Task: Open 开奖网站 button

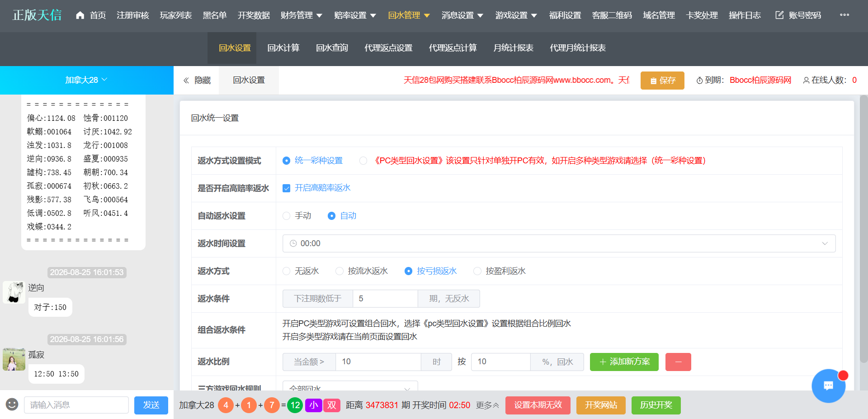Action: pyautogui.click(x=601, y=405)
